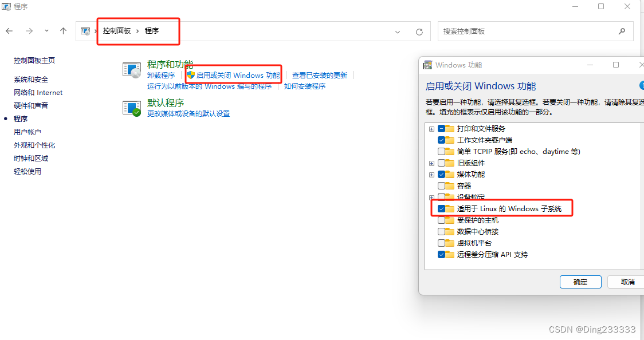This screenshot has width=644, height=340.
Task: Open the address bar history dropdown
Action: click(398, 31)
